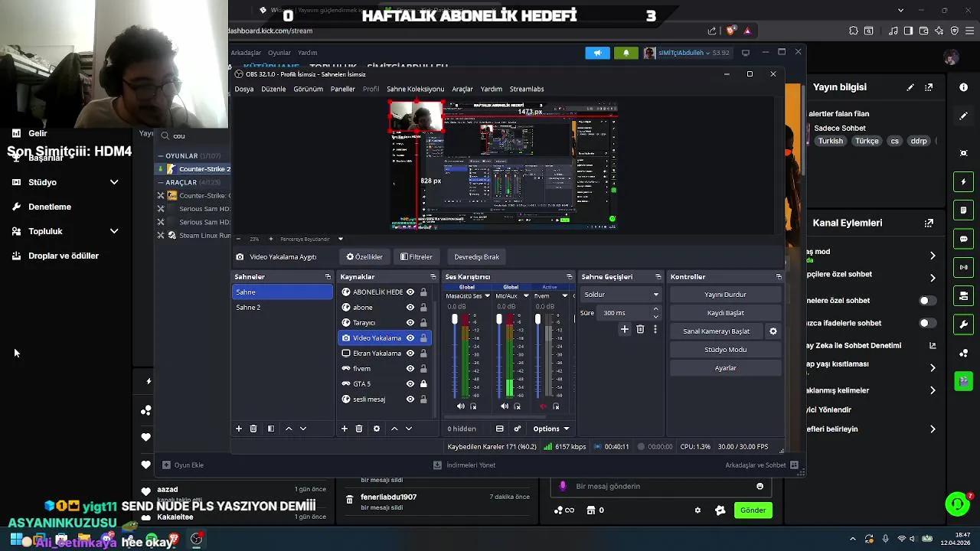This screenshot has width=980, height=551.
Task: Open info icon in Kick right sidebar
Action: [963, 87]
